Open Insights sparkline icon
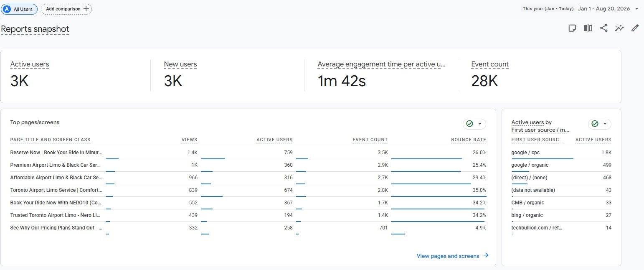The image size is (644, 270). (x=619, y=28)
